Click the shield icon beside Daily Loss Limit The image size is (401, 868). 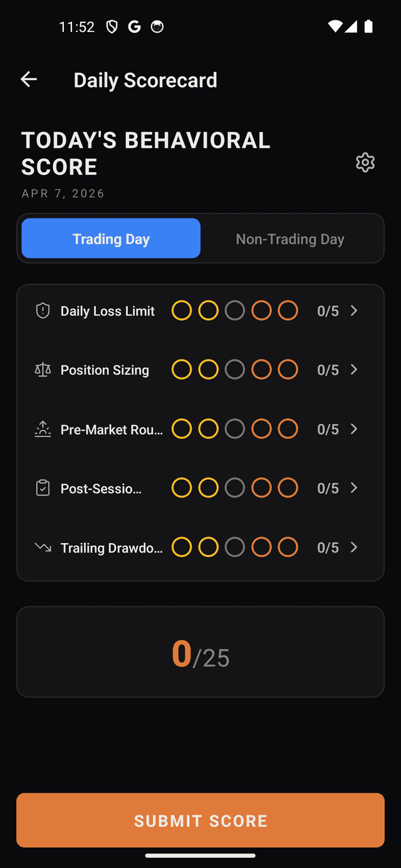coord(43,310)
